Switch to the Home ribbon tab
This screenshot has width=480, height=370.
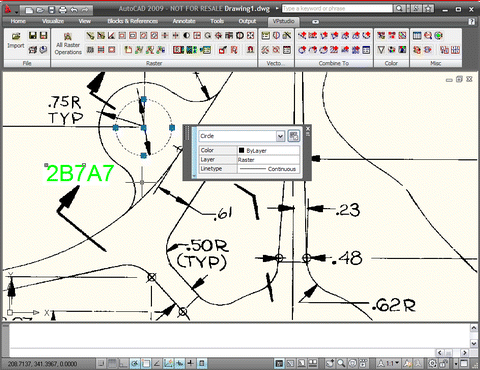tap(18, 21)
